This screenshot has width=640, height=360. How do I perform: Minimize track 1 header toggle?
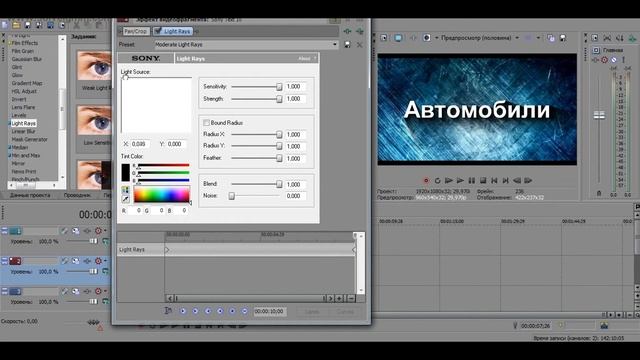coord(4,231)
